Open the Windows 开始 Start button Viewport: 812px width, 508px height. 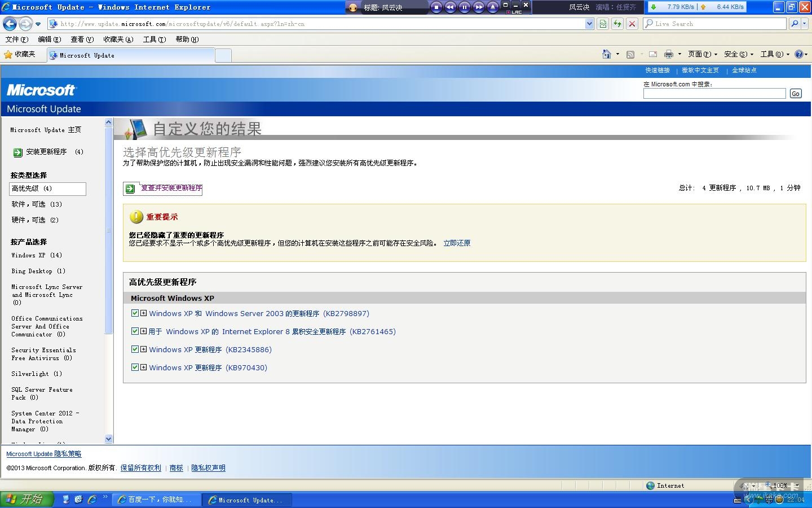pyautogui.click(x=27, y=500)
